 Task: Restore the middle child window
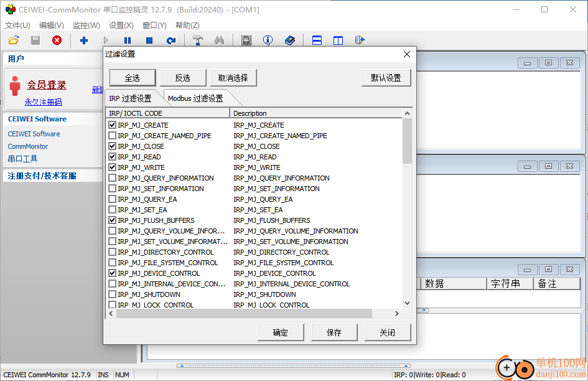548,166
